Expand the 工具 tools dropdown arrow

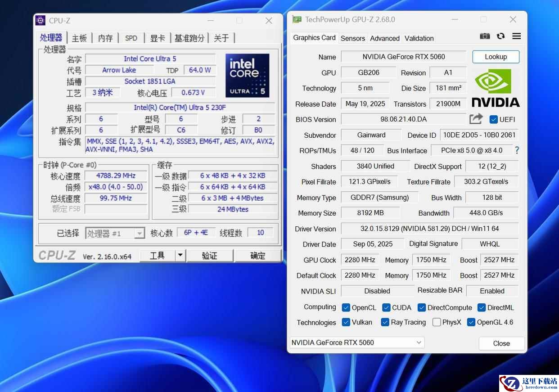(x=180, y=256)
